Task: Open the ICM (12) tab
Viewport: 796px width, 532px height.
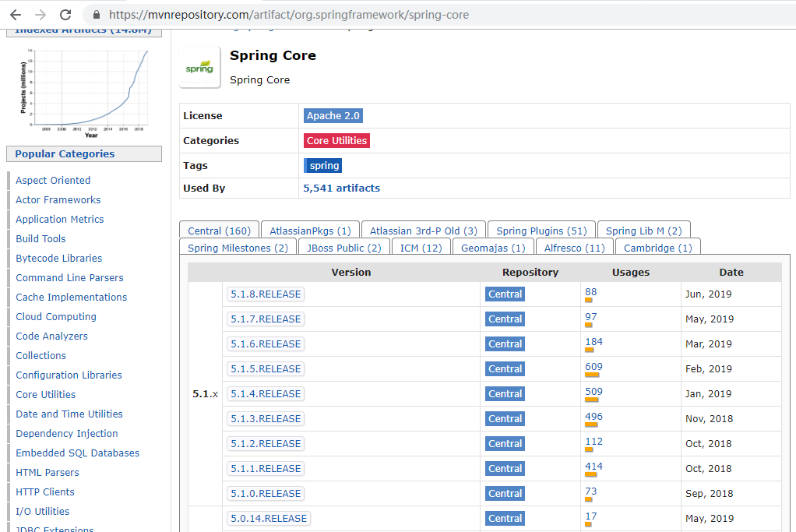Action: [421, 248]
